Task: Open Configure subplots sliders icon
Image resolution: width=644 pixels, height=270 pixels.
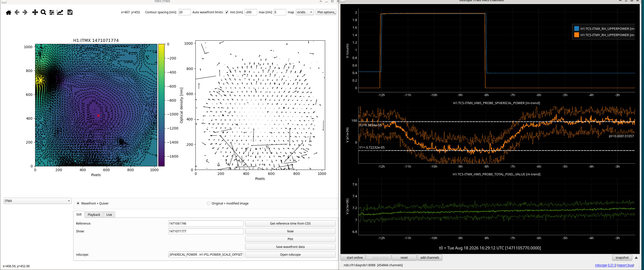Action: tap(52, 12)
